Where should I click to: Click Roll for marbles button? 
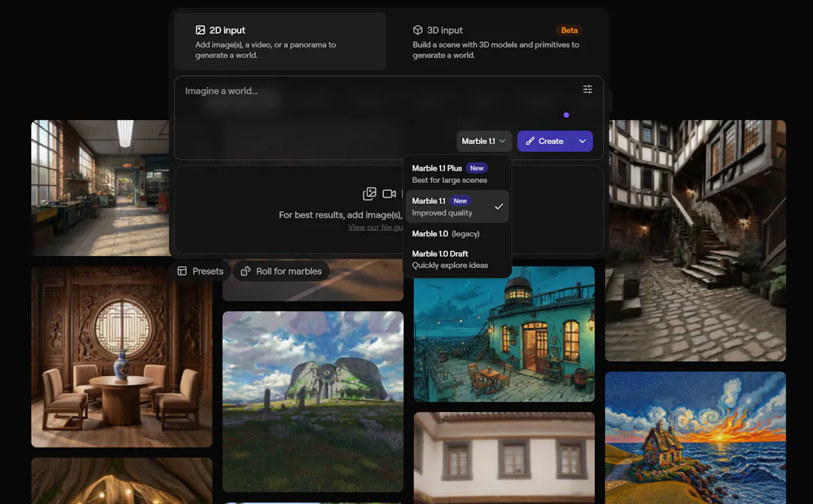(281, 271)
